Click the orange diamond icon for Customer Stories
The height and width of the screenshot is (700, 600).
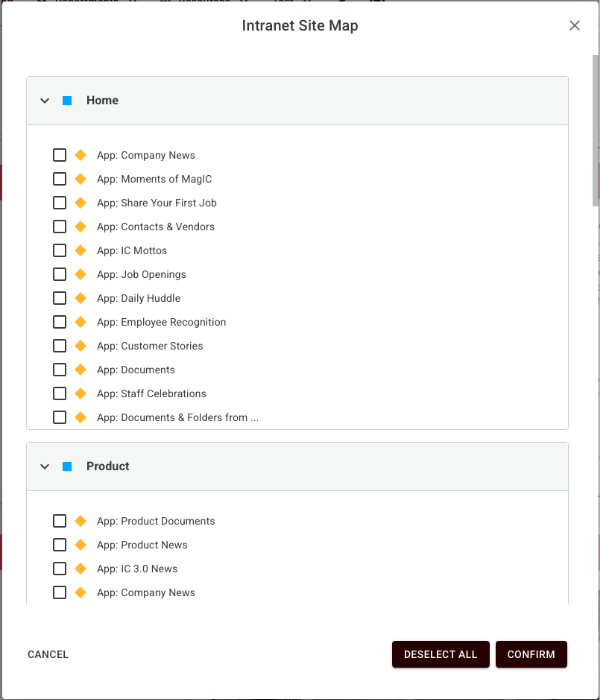(81, 346)
